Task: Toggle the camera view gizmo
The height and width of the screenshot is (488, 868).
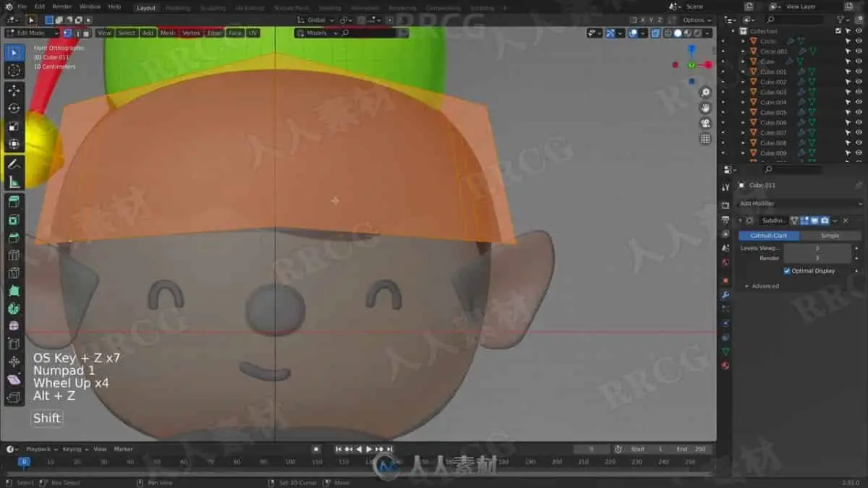Action: point(705,124)
